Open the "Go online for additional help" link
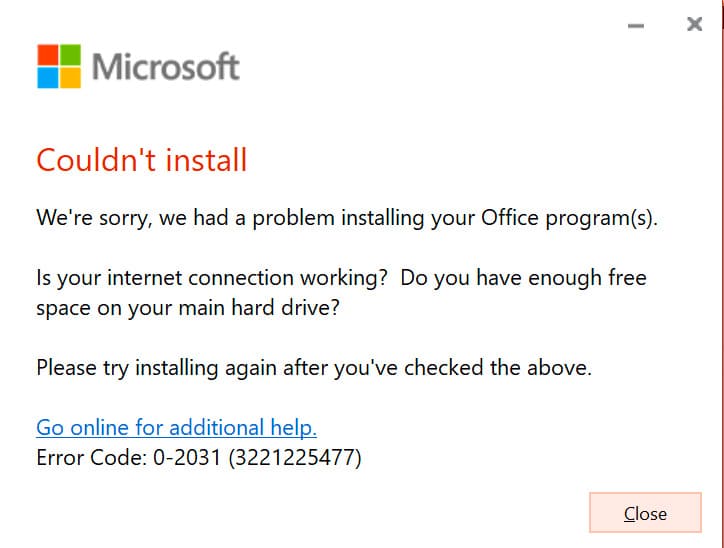 176,428
